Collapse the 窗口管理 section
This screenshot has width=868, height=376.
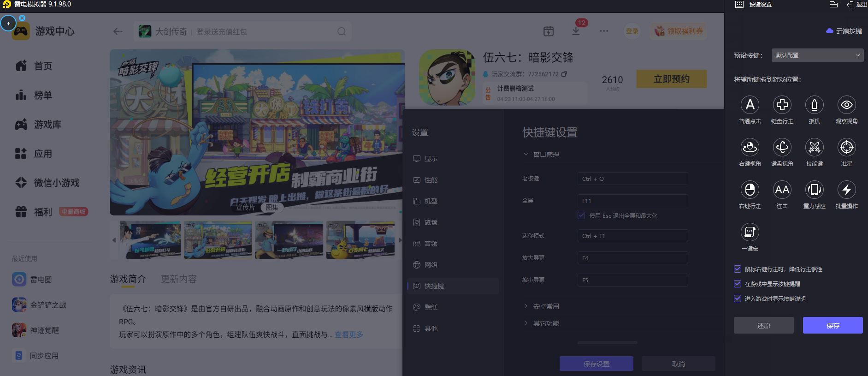click(541, 155)
